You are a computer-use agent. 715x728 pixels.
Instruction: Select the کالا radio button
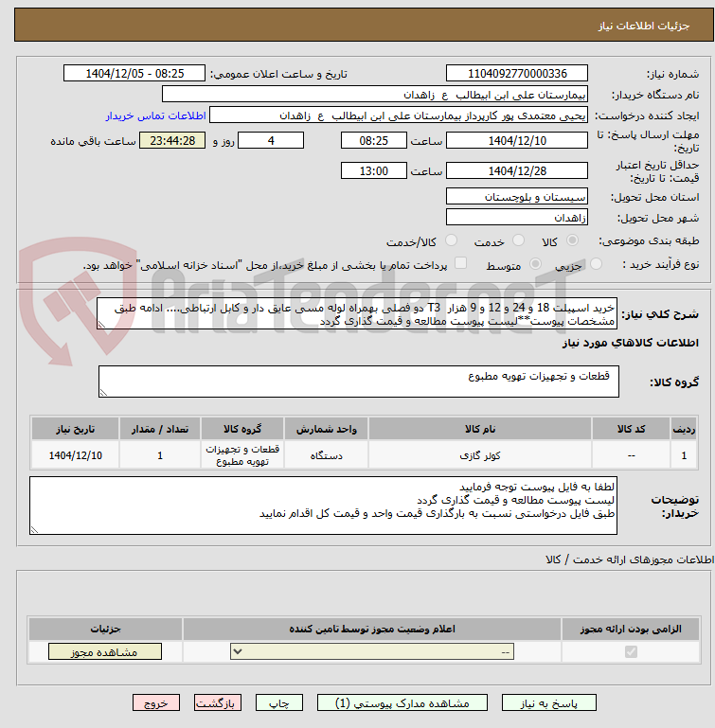pyautogui.click(x=572, y=240)
